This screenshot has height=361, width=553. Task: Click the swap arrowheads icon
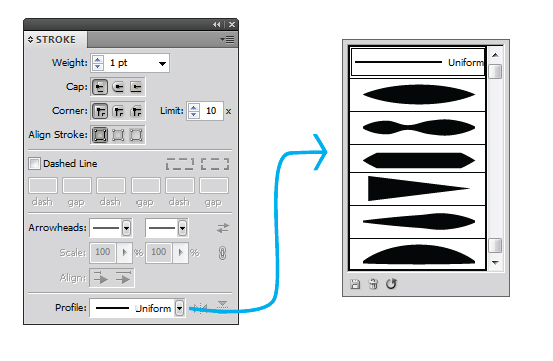[x=223, y=228]
